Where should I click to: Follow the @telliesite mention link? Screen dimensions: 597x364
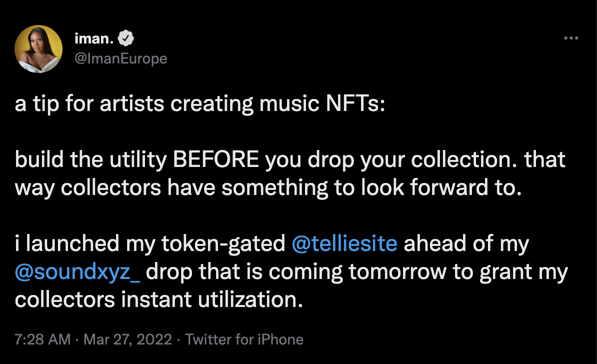pos(344,243)
